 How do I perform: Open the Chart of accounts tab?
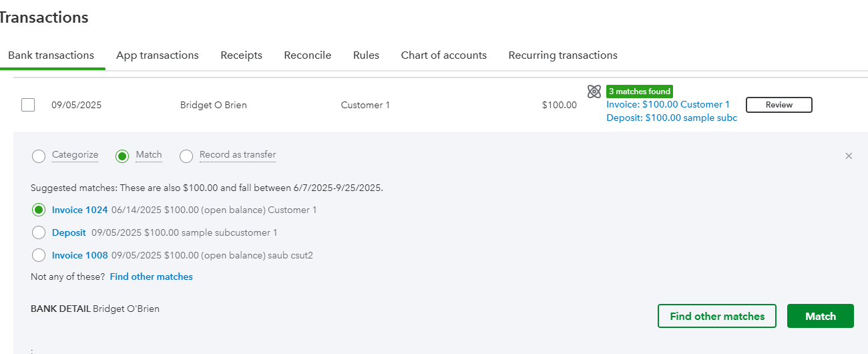tap(443, 55)
